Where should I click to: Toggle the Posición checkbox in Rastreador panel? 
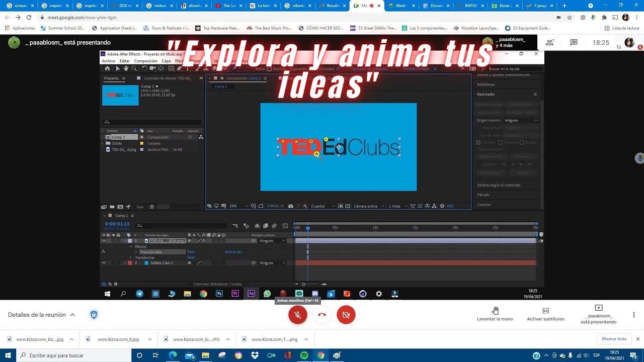478,142
